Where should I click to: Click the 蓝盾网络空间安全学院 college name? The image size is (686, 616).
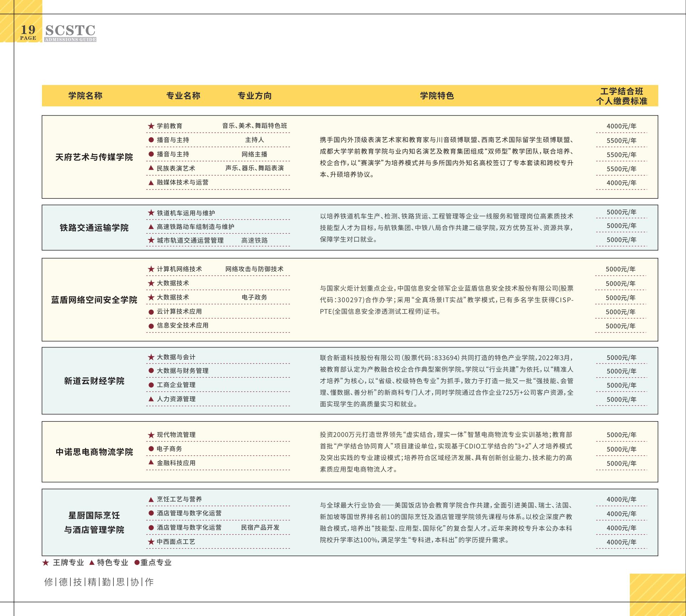[x=94, y=300]
